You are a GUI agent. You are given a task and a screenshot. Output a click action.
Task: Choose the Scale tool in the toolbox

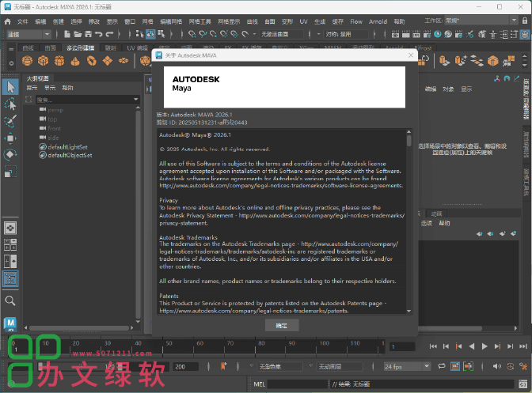point(10,172)
